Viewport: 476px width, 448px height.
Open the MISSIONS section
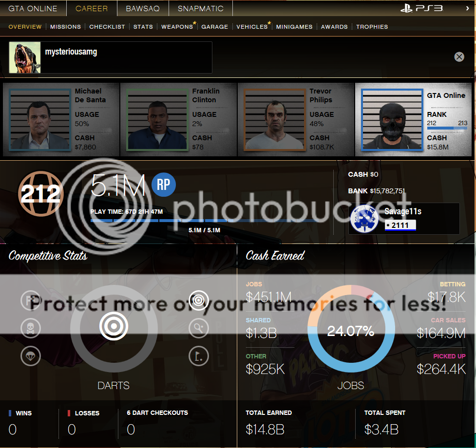pyautogui.click(x=65, y=27)
